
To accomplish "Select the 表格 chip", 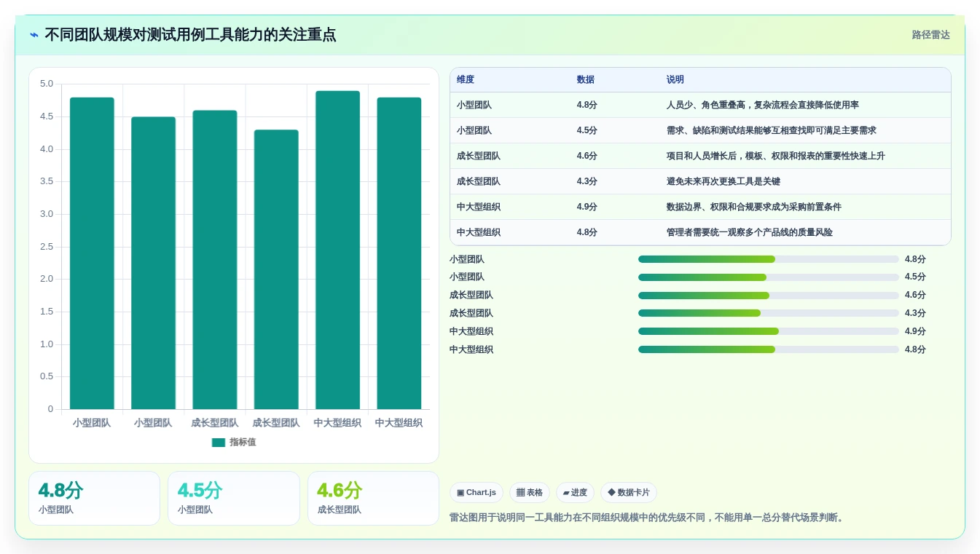I will click(530, 493).
